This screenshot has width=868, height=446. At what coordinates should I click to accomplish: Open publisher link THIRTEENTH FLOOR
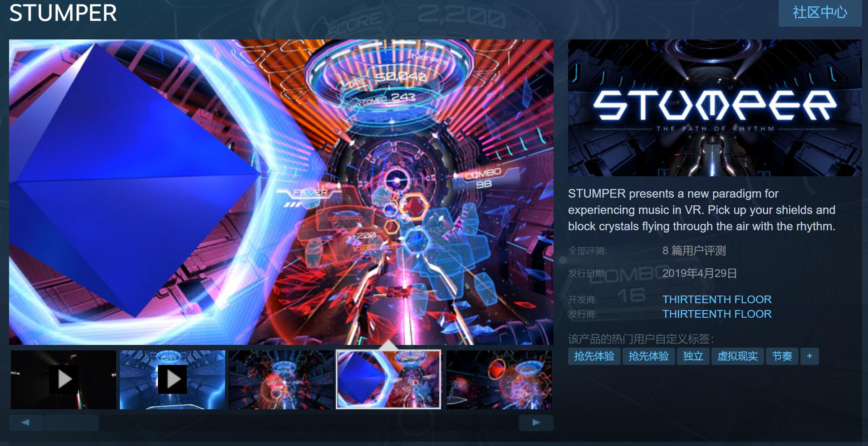point(717,314)
